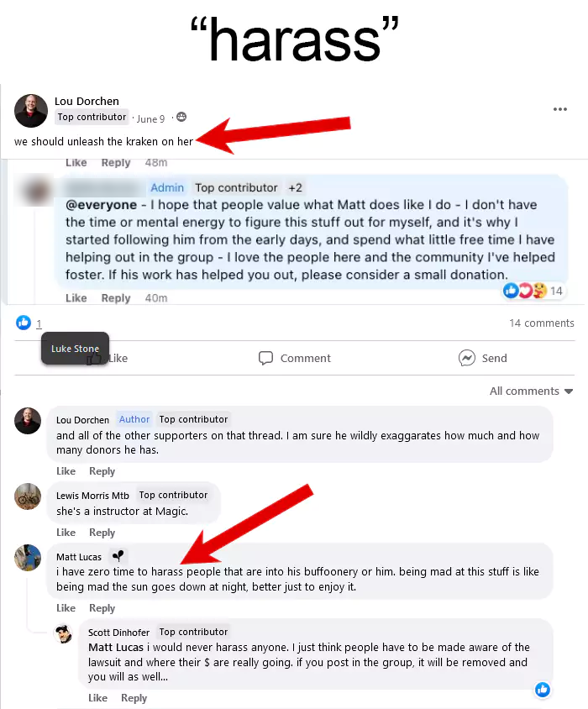Open the three-dot post options menu
Image resolution: width=588 pixels, height=709 pixels.
point(560,109)
